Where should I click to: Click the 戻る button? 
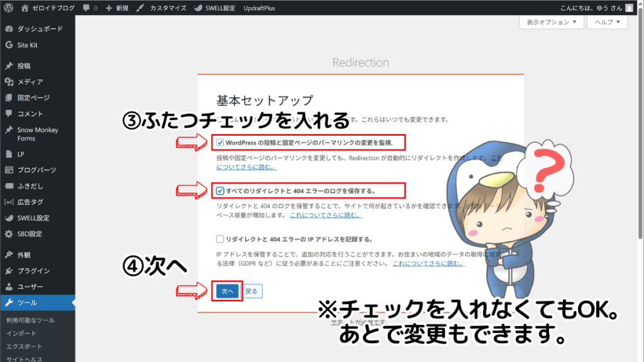click(252, 292)
